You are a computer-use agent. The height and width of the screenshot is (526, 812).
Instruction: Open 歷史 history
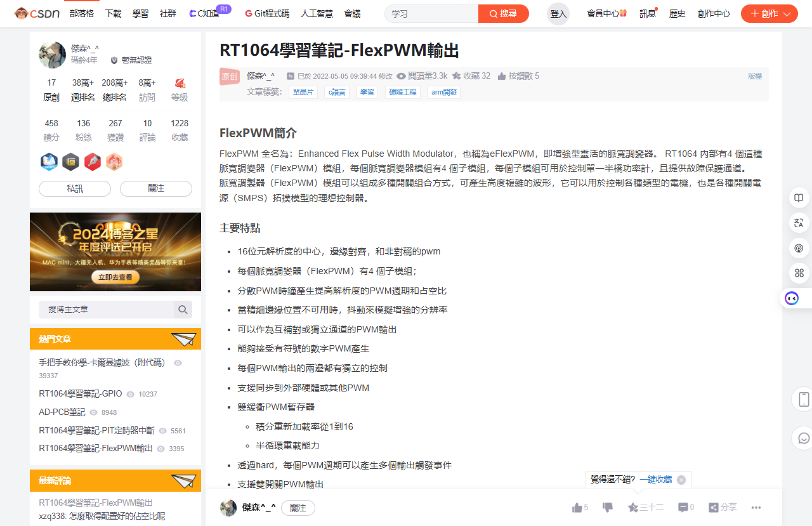pyautogui.click(x=677, y=13)
